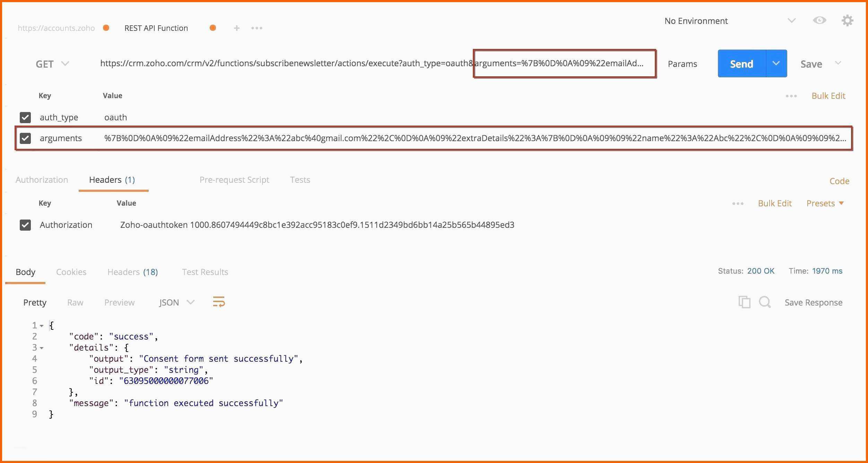Click the Bulk Edit button in headers
This screenshot has width=868, height=463.
click(x=774, y=203)
